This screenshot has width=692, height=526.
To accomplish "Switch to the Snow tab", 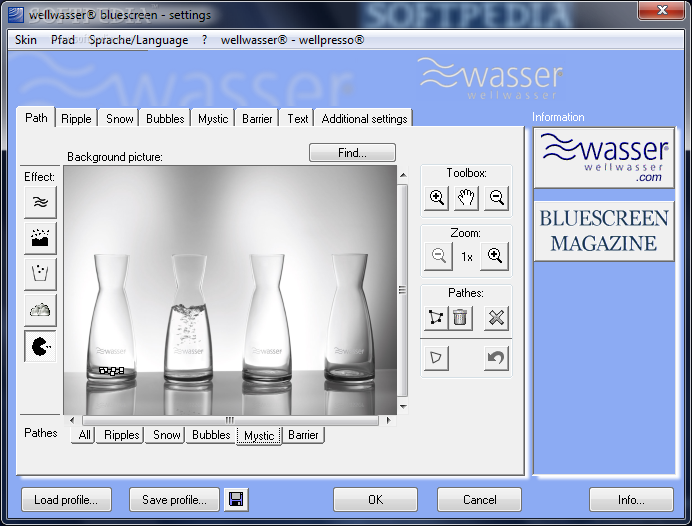I will 120,119.
